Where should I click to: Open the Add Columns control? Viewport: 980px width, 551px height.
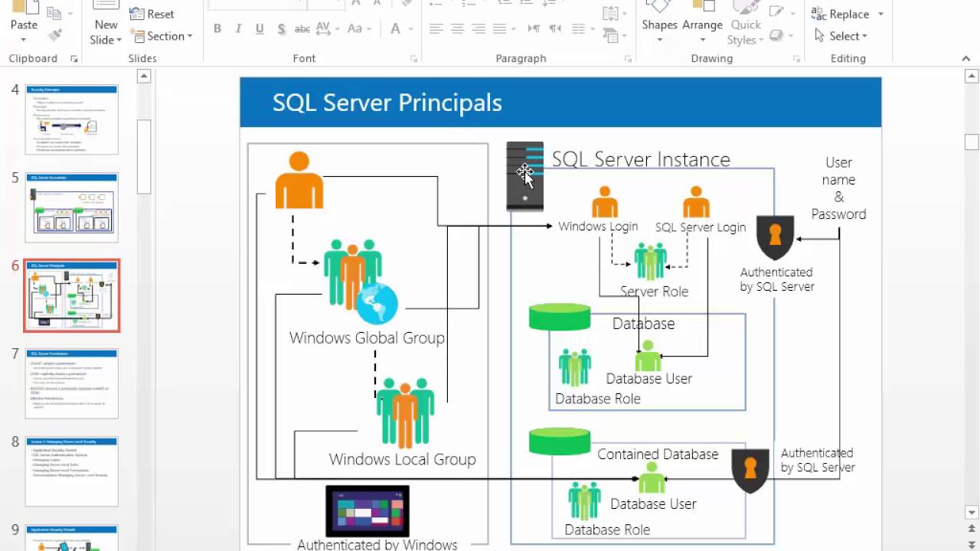point(580,29)
